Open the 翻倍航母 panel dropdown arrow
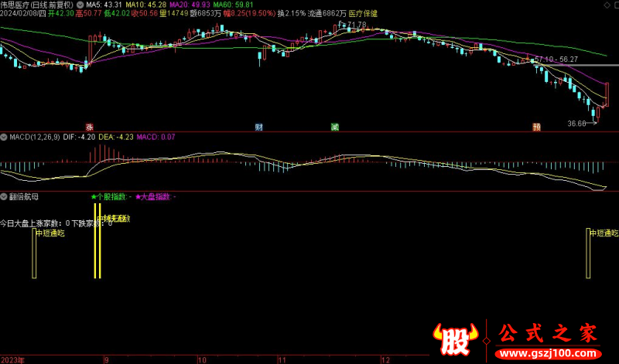 [4, 196]
